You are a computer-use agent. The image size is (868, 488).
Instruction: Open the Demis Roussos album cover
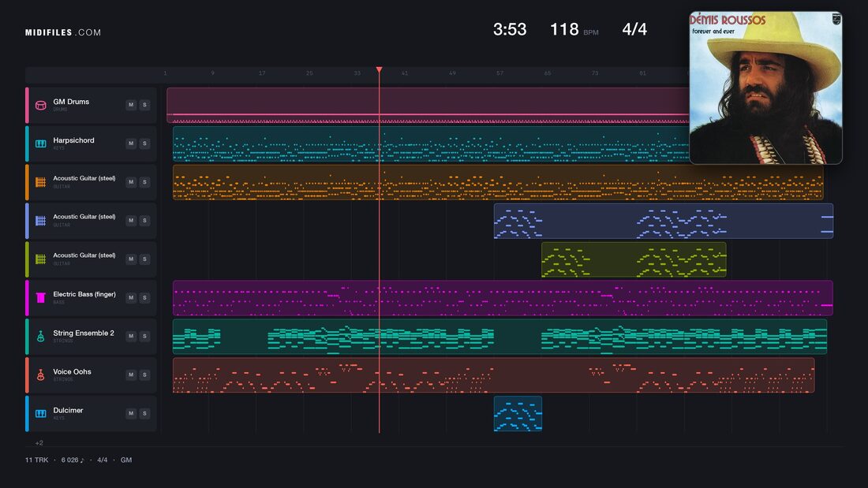pos(765,88)
